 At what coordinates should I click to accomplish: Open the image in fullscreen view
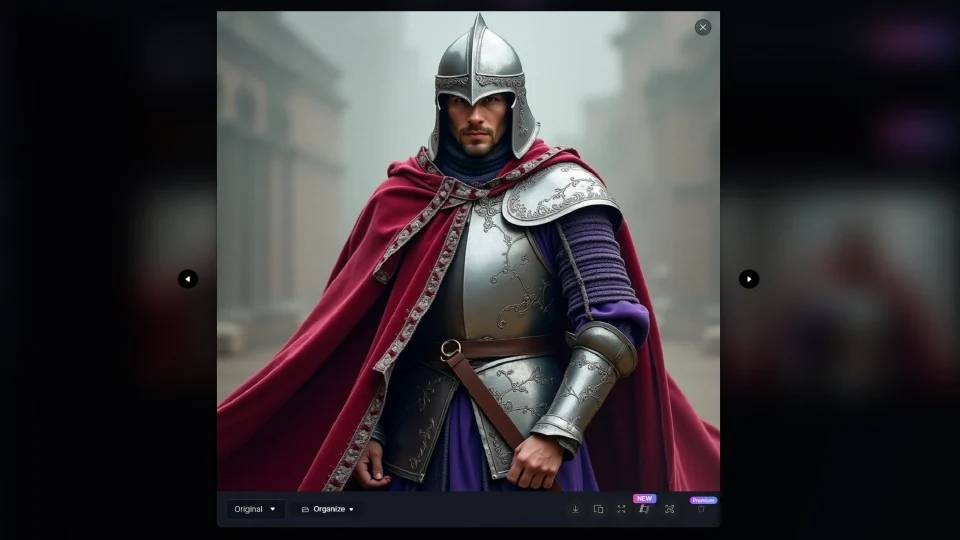(621, 509)
